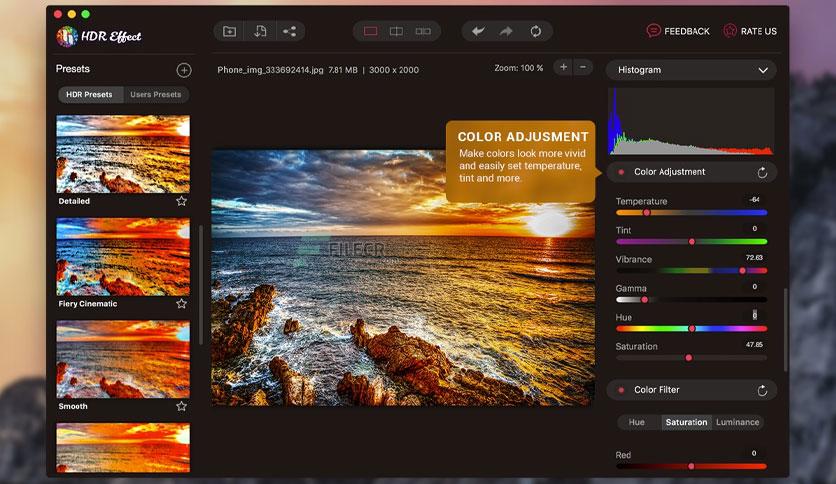Reset all changes with refresh icon

tap(536, 31)
